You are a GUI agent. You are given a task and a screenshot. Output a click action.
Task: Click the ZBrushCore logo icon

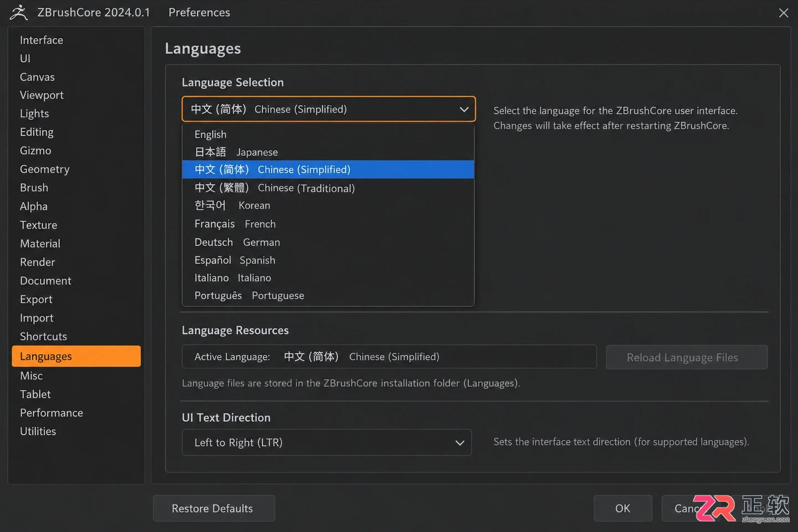pyautogui.click(x=18, y=12)
